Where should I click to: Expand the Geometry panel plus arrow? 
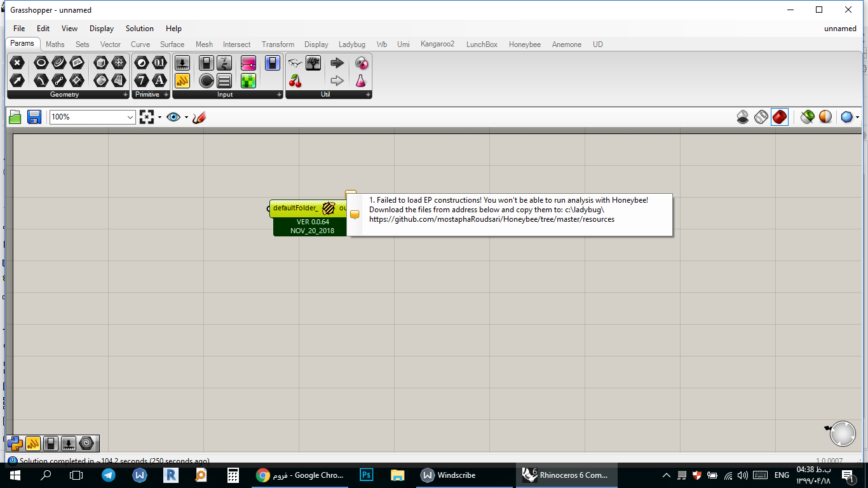[125, 95]
